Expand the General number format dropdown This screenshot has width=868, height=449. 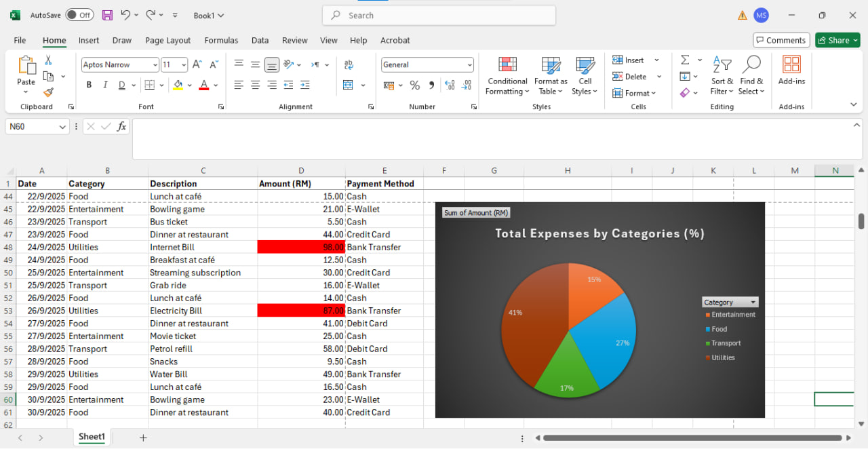469,65
